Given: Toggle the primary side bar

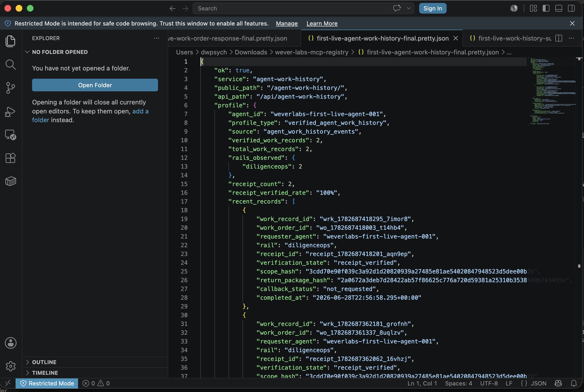Looking at the screenshot, I should click(546, 8).
